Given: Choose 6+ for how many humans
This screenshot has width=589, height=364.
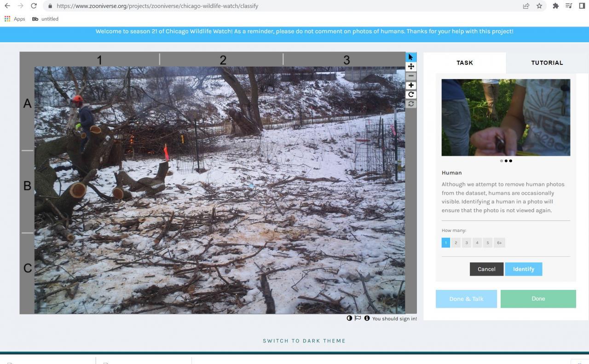Looking at the screenshot, I should point(499,243).
